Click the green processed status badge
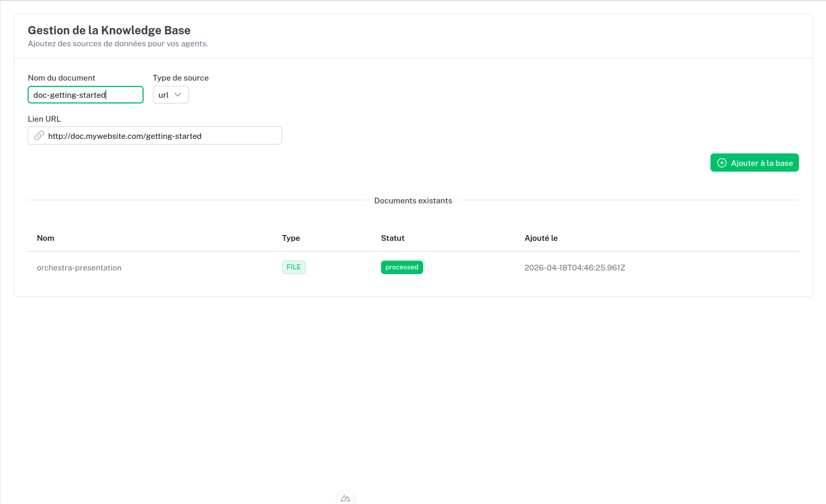The image size is (826, 504). [402, 267]
